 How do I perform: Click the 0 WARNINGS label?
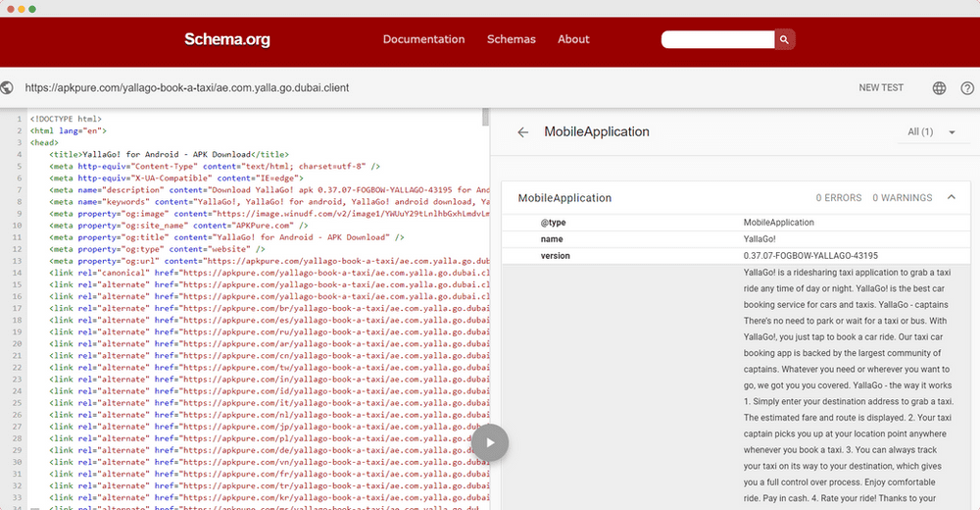point(902,198)
